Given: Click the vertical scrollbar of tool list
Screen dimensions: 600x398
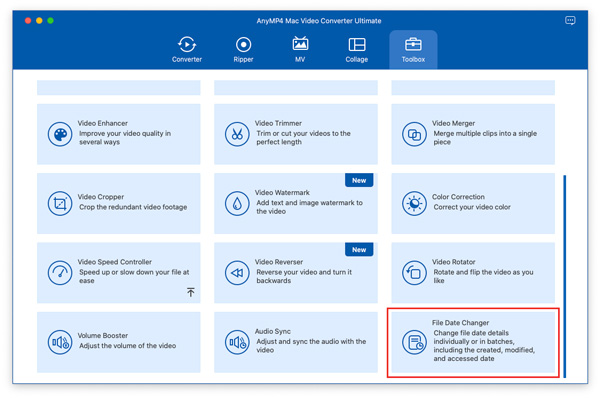Looking at the screenshot, I should tap(564, 276).
